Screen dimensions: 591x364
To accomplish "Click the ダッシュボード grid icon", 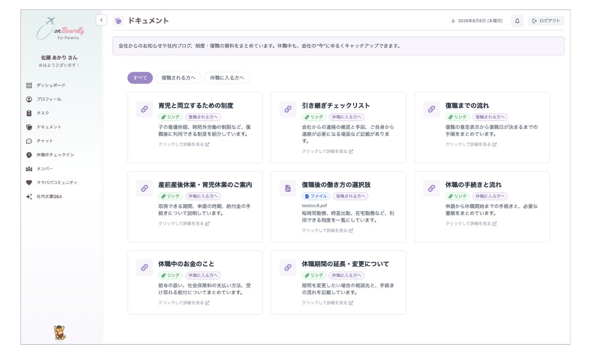I will click(29, 85).
